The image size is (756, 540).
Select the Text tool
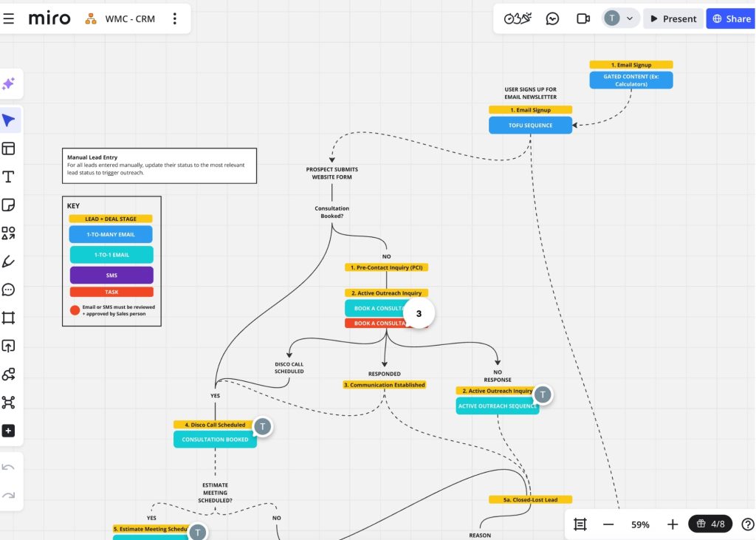point(10,177)
